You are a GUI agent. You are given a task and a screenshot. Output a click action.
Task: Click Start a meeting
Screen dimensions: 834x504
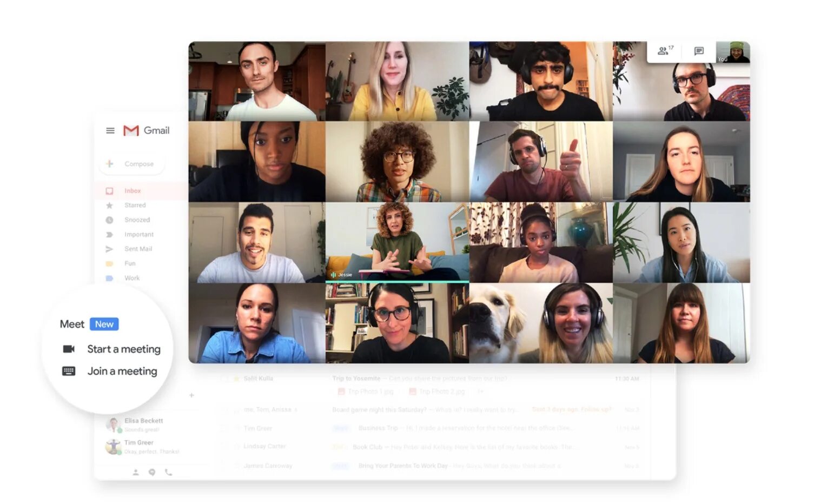pyautogui.click(x=124, y=349)
